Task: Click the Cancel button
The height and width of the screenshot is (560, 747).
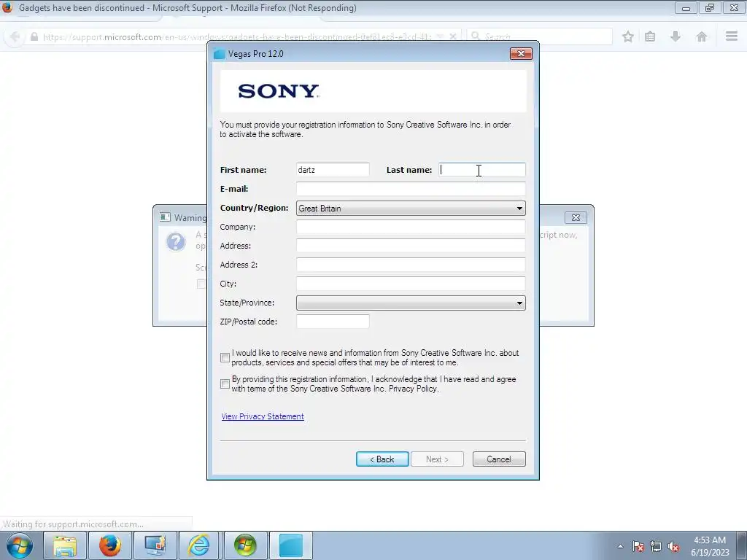Action: [x=499, y=459]
